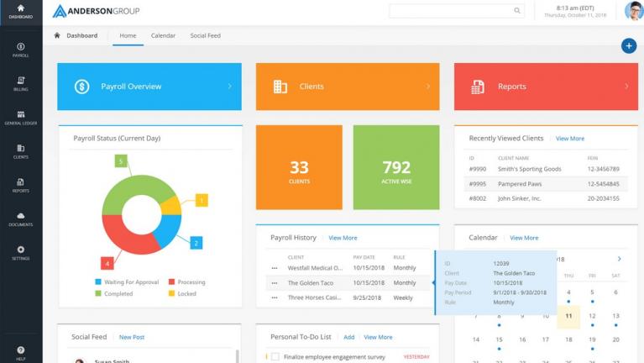Screen dimensions: 644x363
Task: Switch to the Calendar tab
Action: pos(163,36)
